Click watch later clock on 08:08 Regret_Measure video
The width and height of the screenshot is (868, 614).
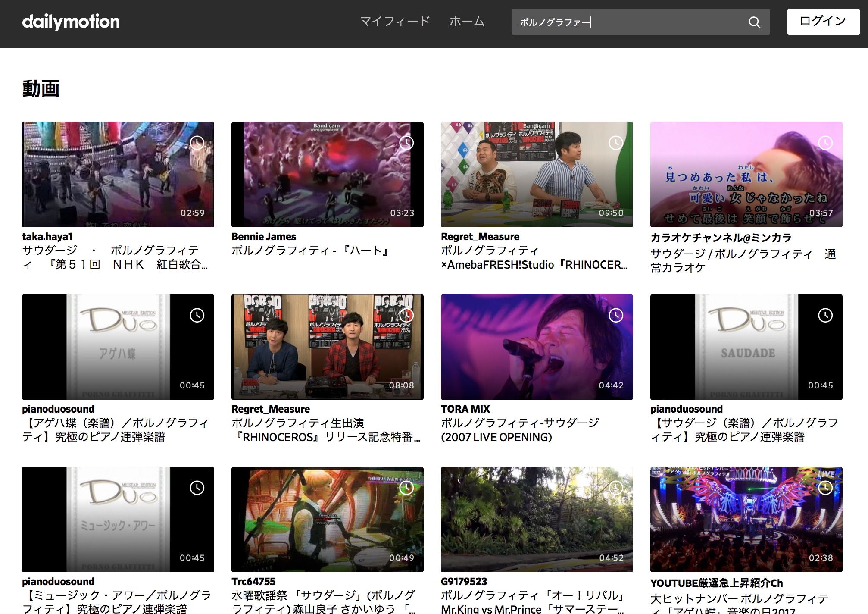[x=406, y=315]
